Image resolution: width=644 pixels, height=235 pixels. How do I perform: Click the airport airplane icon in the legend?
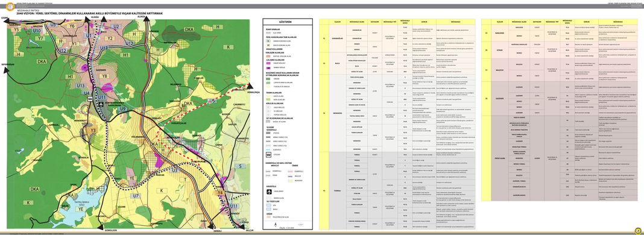pyautogui.click(x=268, y=192)
